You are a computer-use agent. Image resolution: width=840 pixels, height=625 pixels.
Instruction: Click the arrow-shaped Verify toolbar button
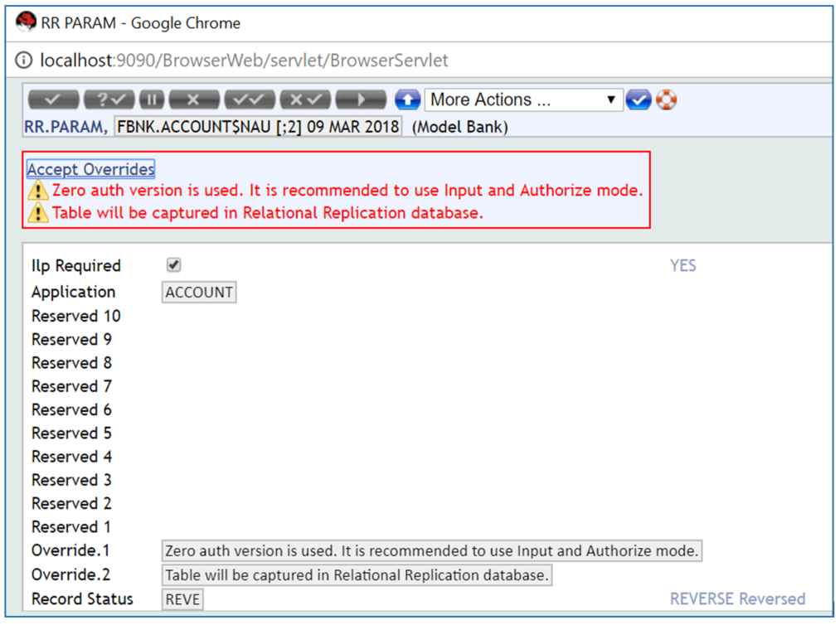click(361, 100)
